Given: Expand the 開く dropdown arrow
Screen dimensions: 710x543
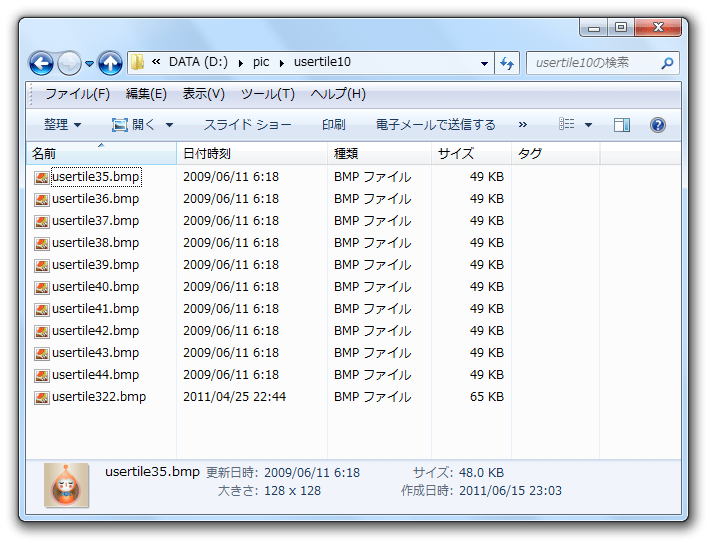Looking at the screenshot, I should pyautogui.click(x=169, y=125).
